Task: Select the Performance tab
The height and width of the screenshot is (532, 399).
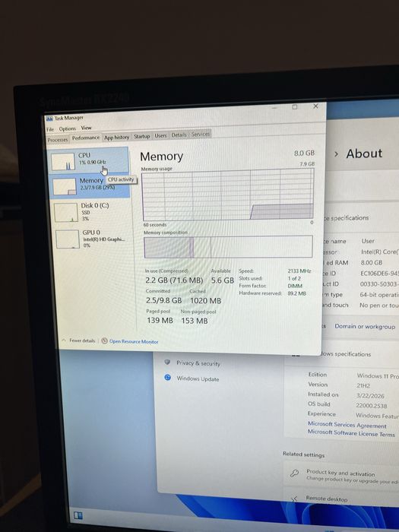Action: coord(86,138)
